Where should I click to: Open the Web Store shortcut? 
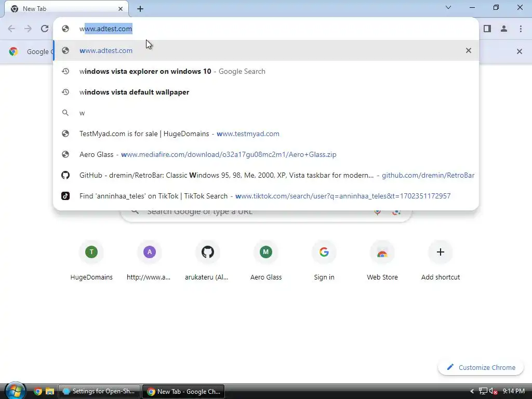[382, 261]
